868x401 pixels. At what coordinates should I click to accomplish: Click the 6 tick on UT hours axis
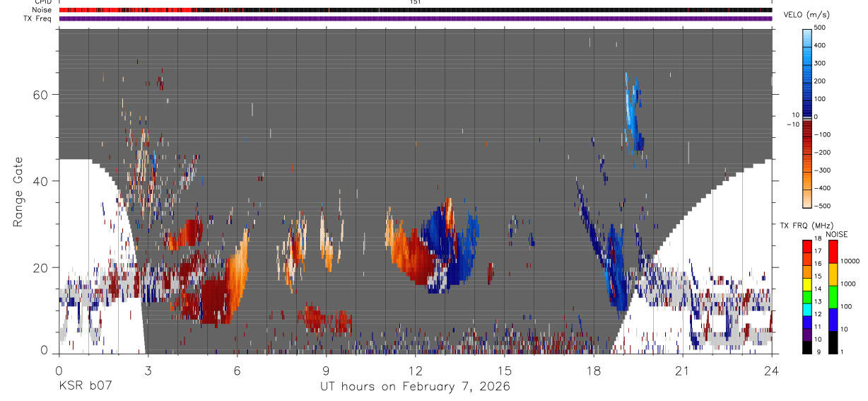click(x=237, y=370)
